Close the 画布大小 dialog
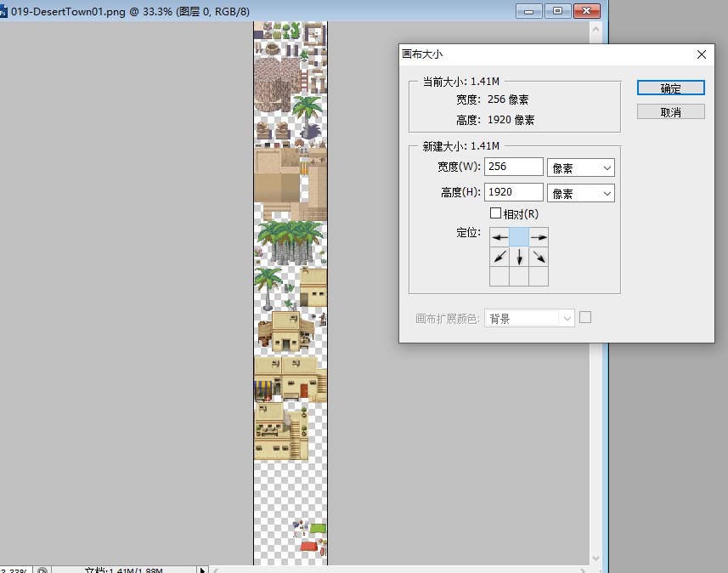728x573 pixels. click(x=702, y=54)
